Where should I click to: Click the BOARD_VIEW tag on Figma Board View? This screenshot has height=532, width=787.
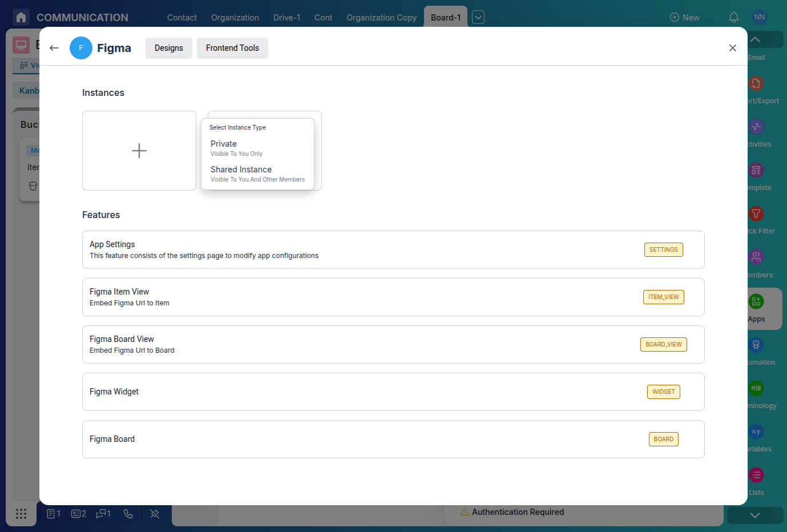pos(663,344)
